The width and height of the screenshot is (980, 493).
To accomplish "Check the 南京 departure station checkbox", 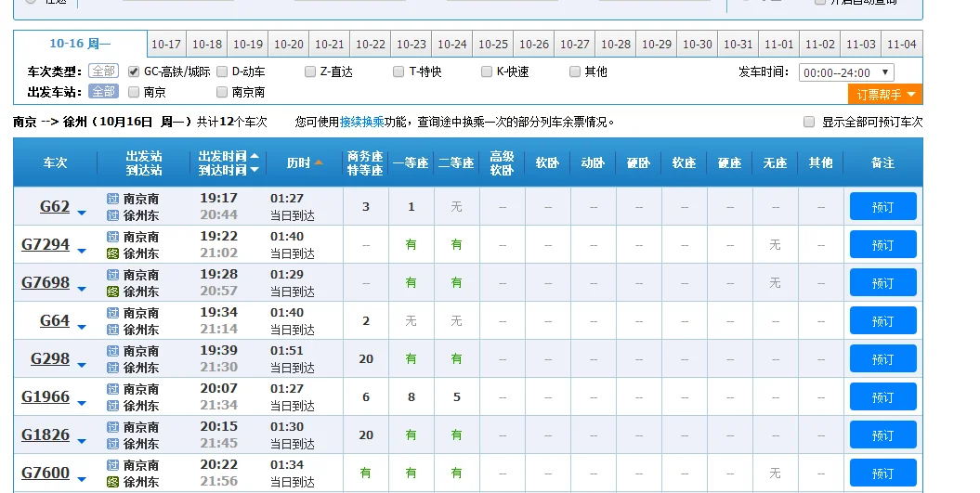I will 133,93.
